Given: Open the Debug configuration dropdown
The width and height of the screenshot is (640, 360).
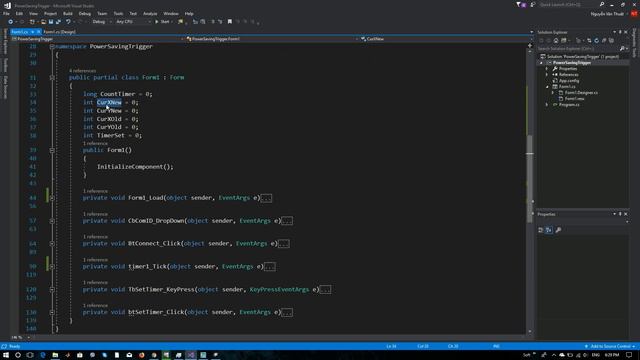Looking at the screenshot, I should coord(102,22).
